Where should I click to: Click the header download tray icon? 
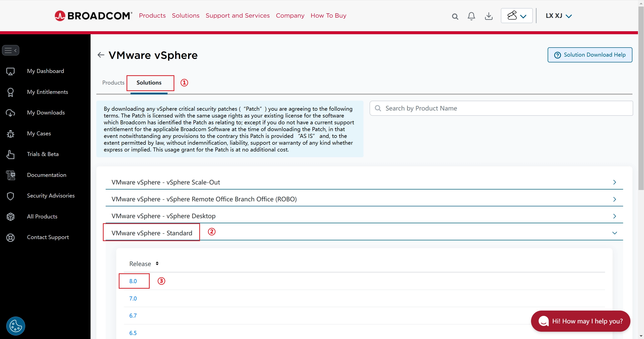pos(489,16)
